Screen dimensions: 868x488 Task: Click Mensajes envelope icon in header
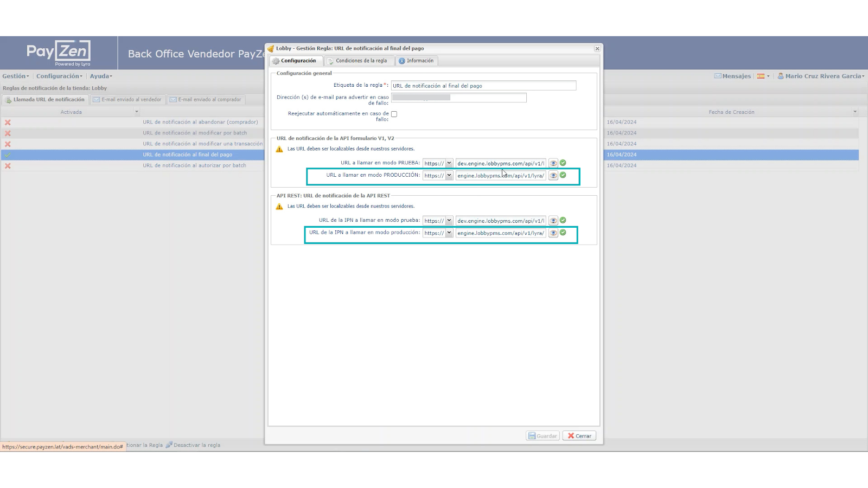[718, 76]
